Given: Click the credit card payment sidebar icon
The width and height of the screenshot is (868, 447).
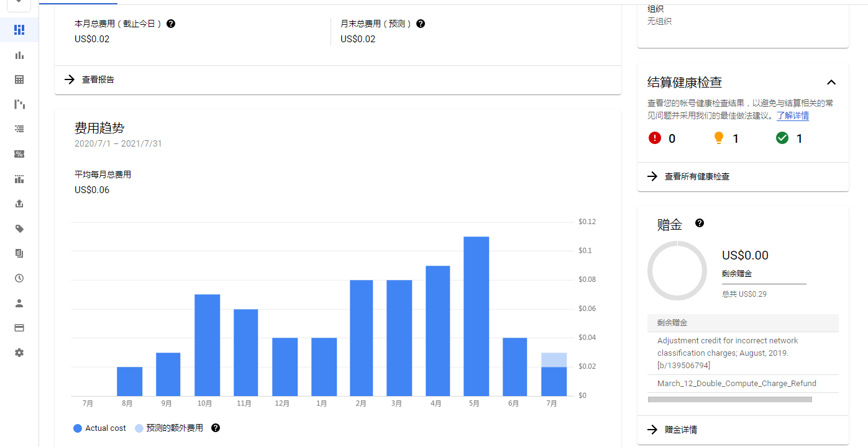Looking at the screenshot, I should tap(19, 328).
